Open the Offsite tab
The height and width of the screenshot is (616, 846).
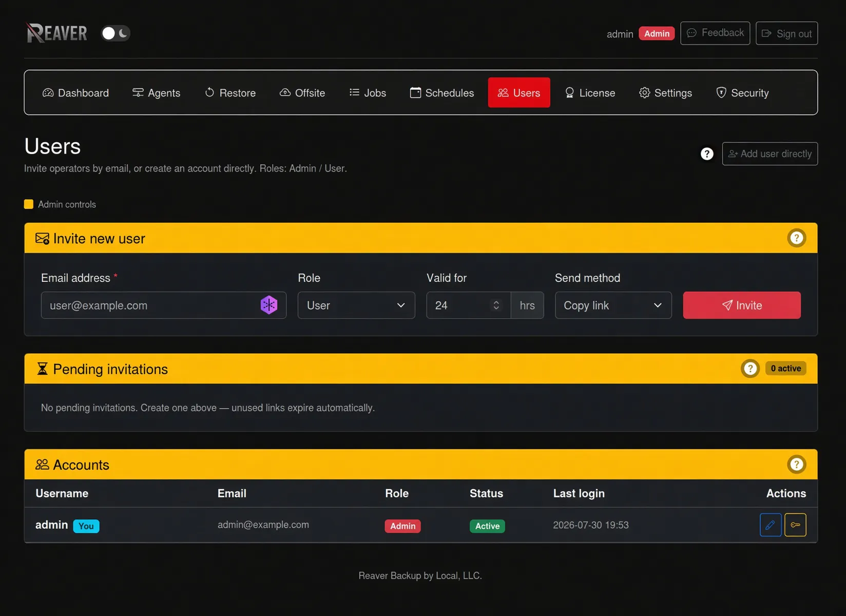[x=302, y=93]
